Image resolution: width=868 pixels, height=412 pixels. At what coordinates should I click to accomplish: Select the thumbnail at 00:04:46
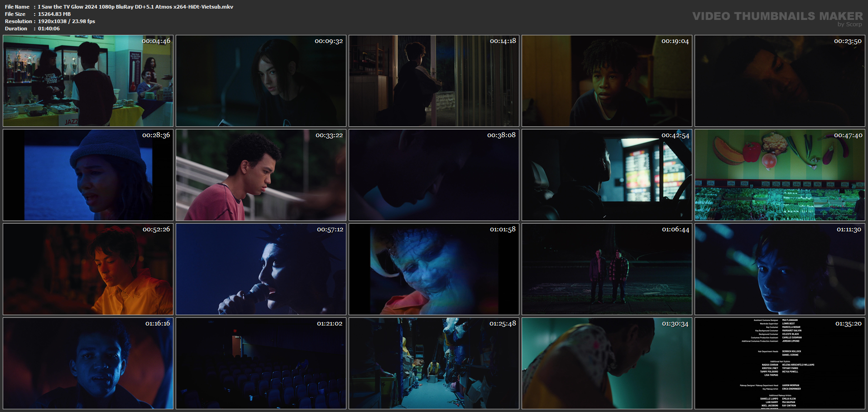tap(88, 81)
